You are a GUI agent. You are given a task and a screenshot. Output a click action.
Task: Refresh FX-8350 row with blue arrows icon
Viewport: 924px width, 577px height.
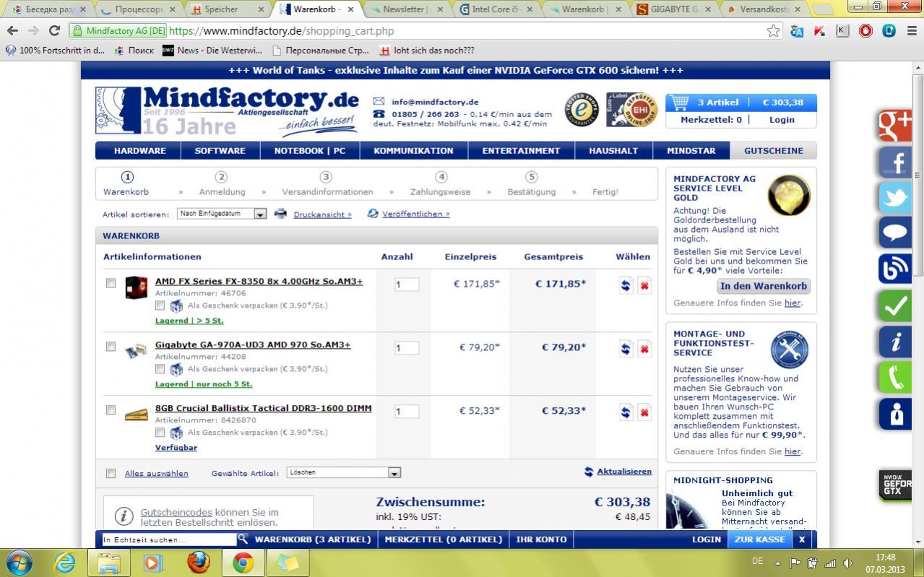coord(626,285)
